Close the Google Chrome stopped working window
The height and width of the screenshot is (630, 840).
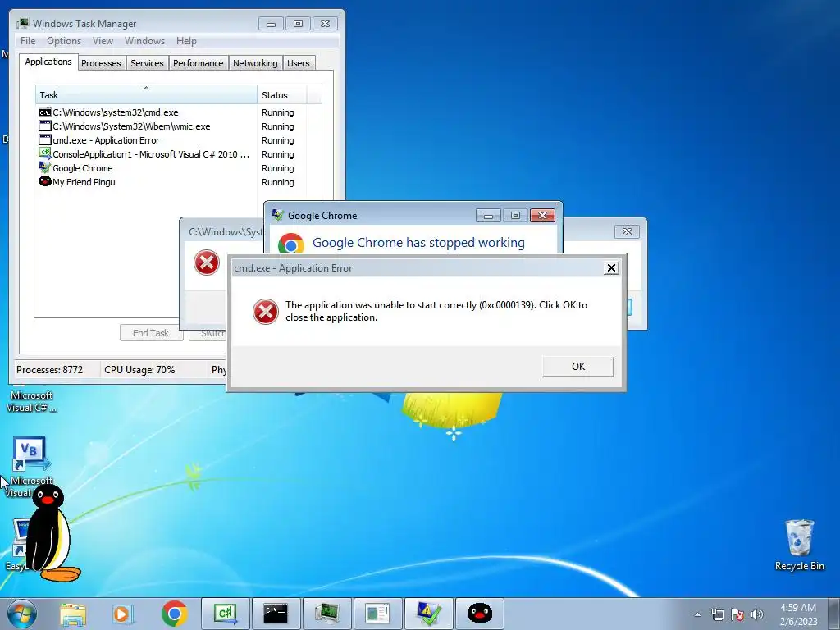pyautogui.click(x=542, y=216)
